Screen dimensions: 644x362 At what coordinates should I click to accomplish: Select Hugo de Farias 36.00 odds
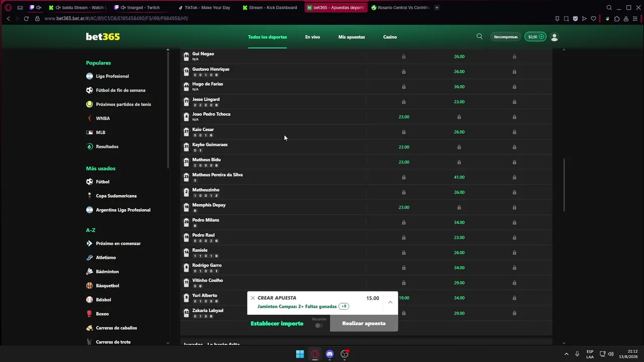point(459,86)
